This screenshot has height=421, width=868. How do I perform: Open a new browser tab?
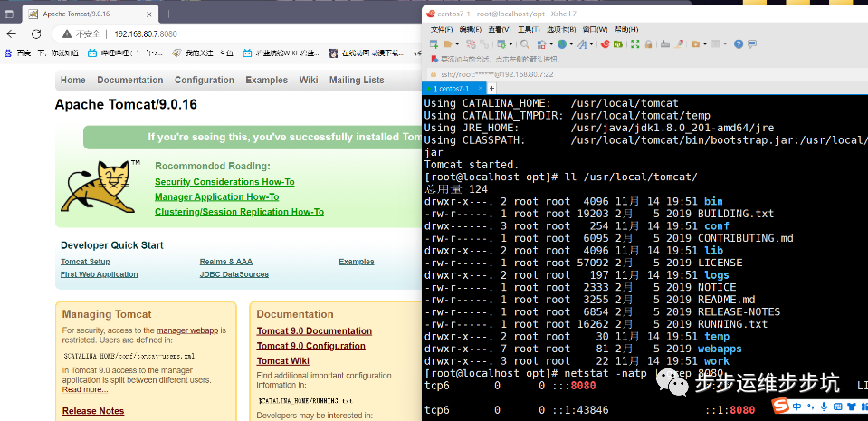(x=168, y=14)
